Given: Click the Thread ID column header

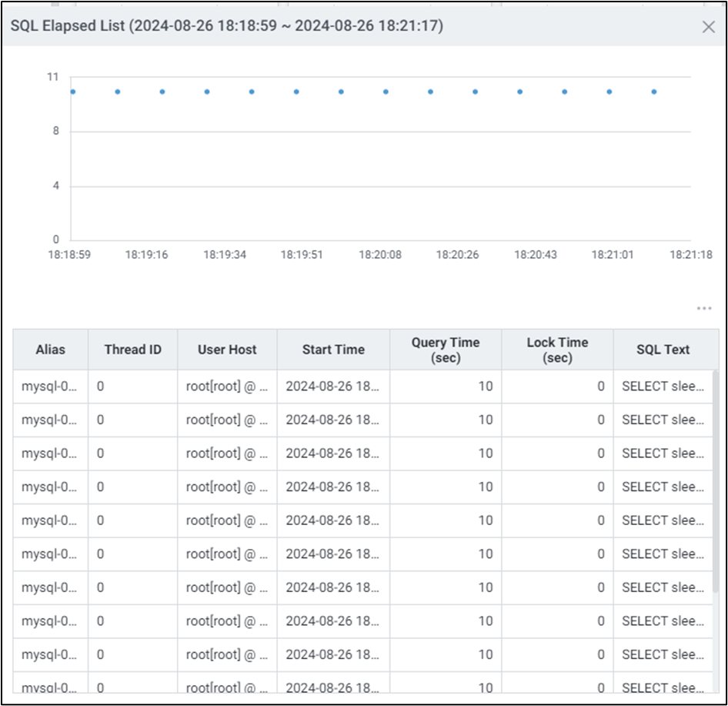Looking at the screenshot, I should click(x=132, y=350).
